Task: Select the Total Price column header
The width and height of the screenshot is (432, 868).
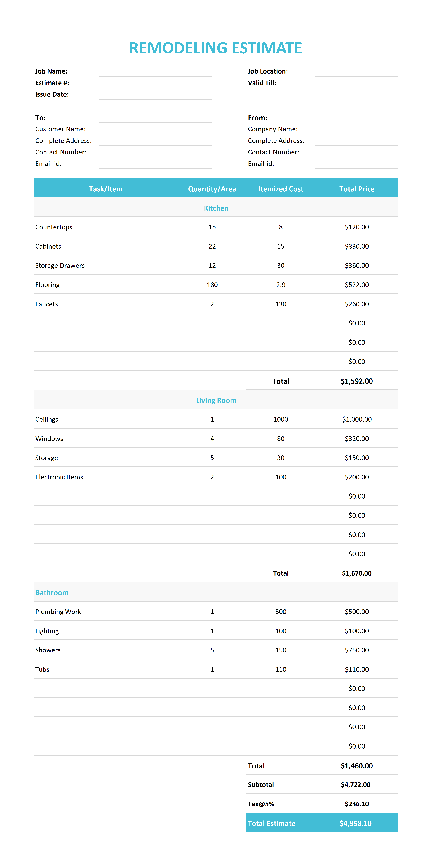Action: 357,189
